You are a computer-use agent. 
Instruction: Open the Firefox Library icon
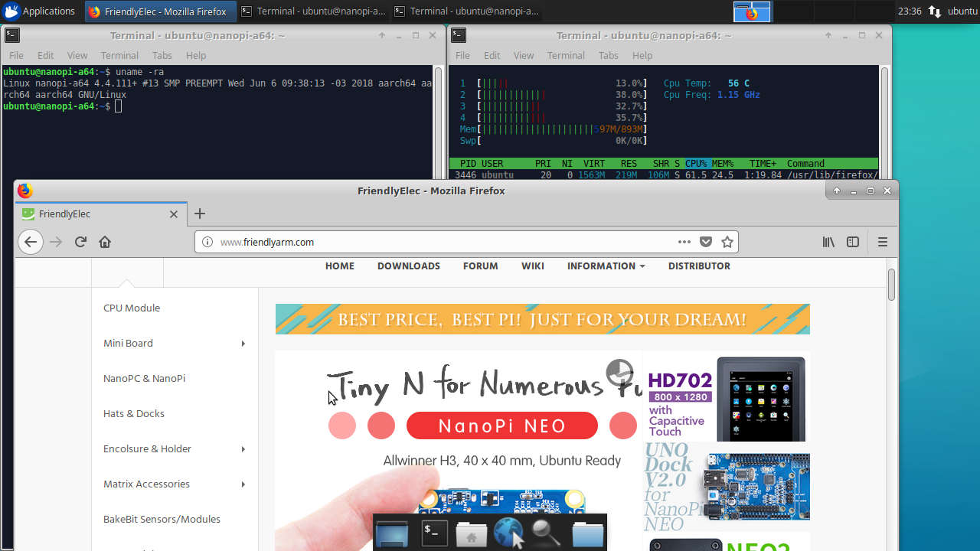click(x=828, y=242)
